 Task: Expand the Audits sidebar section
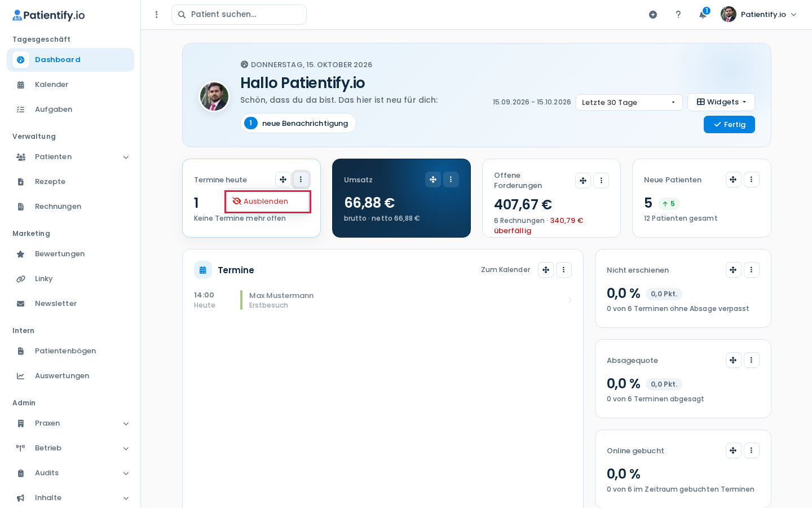coord(70,473)
